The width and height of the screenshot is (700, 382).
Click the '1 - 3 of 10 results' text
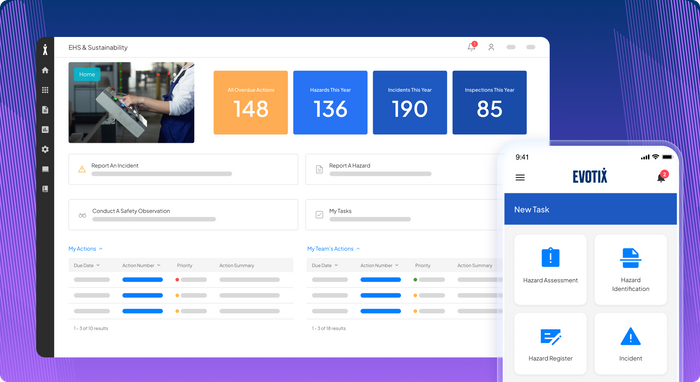pyautogui.click(x=91, y=328)
